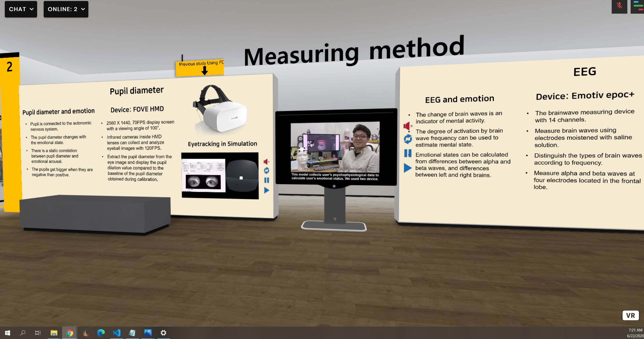Image resolution: width=644 pixels, height=339 pixels.
Task: Open the colored hamburger menu
Action: [638, 6]
